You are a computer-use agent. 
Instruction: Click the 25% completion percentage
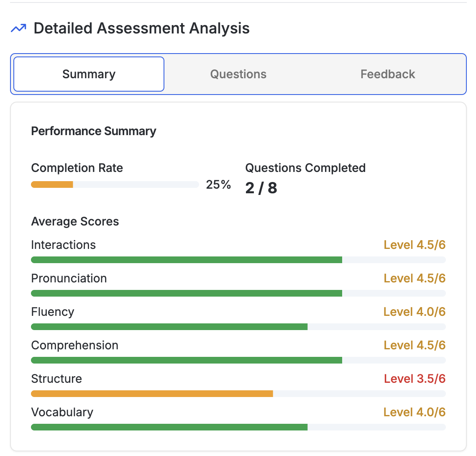tap(218, 184)
